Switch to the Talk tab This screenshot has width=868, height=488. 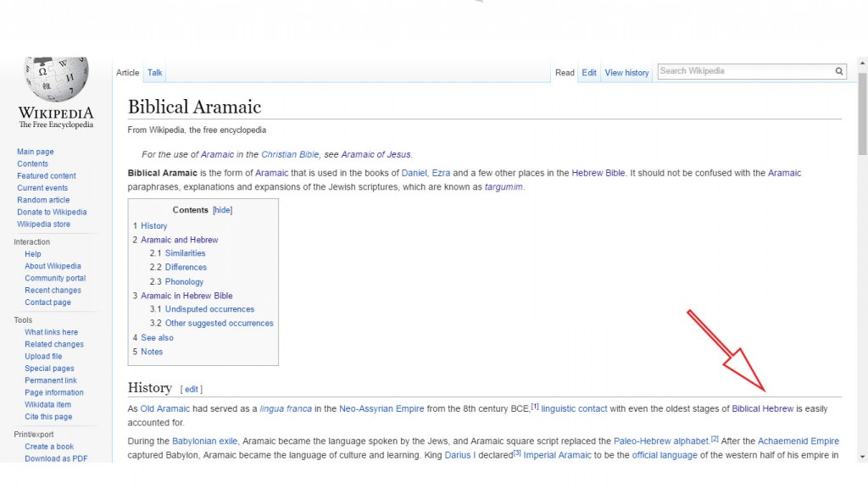tap(154, 73)
